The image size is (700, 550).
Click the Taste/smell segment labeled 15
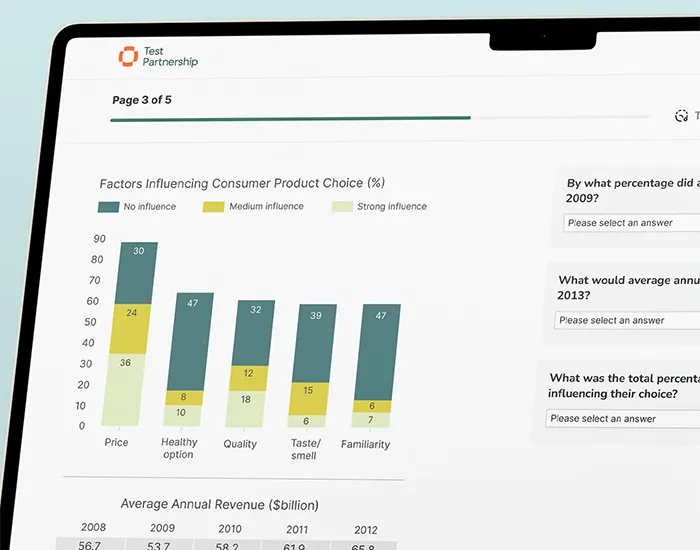(308, 399)
